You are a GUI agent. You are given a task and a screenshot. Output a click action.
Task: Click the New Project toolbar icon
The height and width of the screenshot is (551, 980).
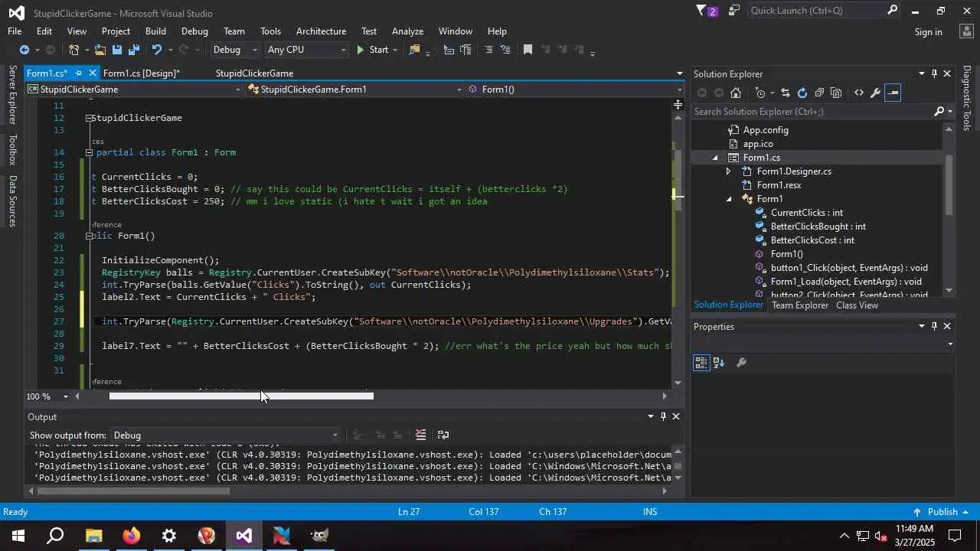(x=74, y=50)
